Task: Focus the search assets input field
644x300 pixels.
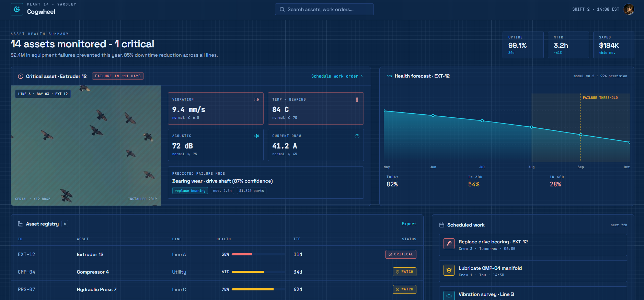Action: pos(324,9)
